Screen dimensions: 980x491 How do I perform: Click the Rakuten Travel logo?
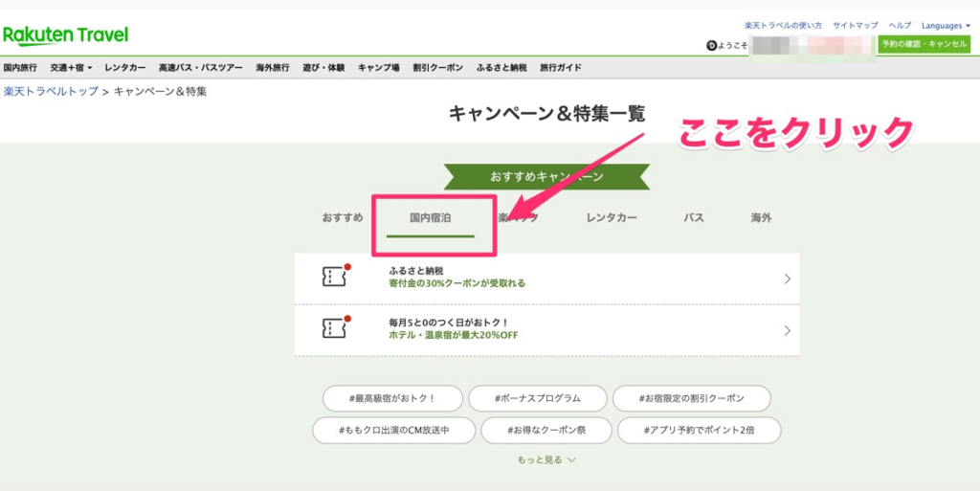click(x=65, y=35)
